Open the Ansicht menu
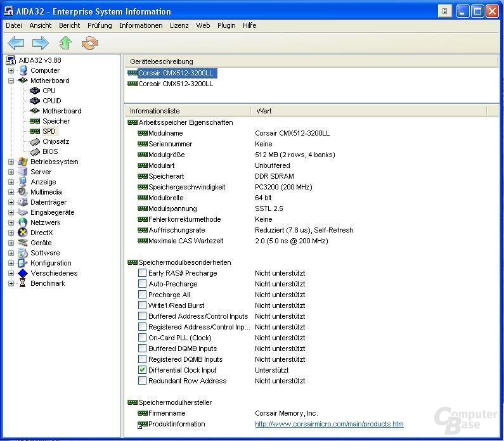504x441 pixels. point(40,25)
